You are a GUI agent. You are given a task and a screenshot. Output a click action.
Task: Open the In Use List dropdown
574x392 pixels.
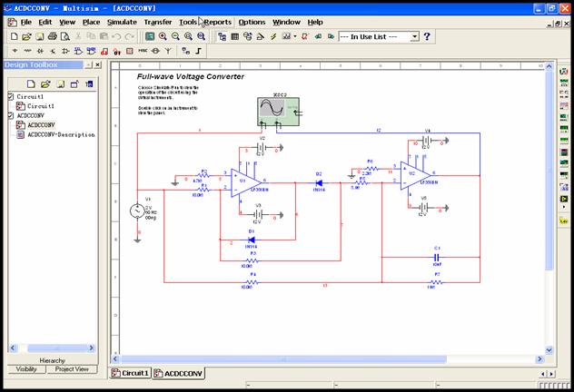(x=415, y=36)
